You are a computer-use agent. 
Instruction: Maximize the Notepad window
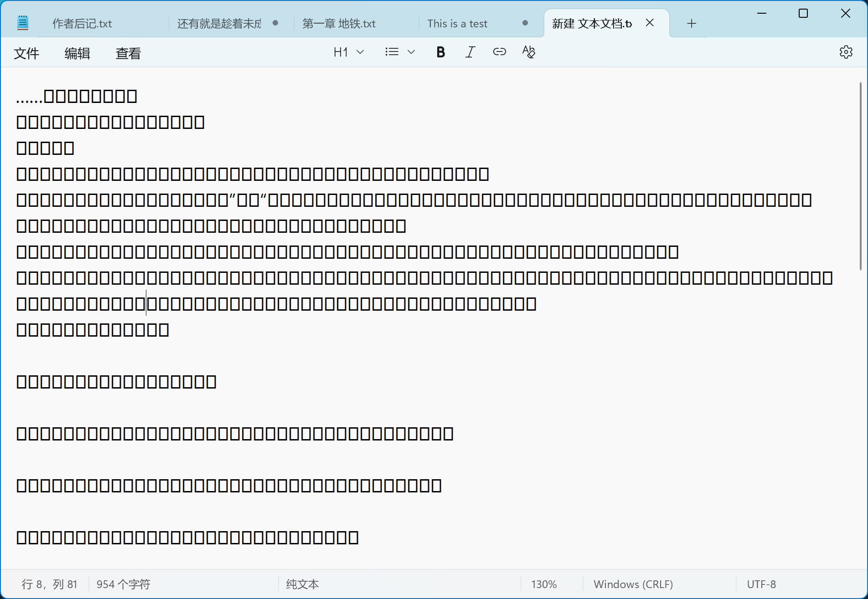click(x=803, y=14)
